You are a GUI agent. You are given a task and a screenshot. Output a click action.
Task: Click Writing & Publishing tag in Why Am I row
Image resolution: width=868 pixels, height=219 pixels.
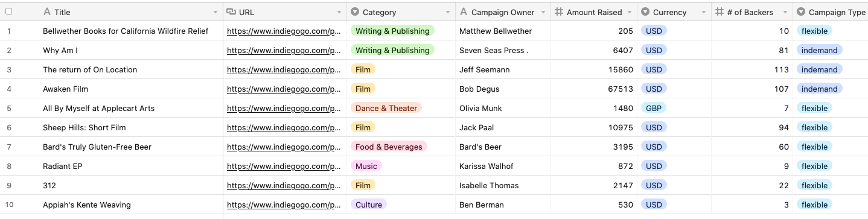[392, 50]
